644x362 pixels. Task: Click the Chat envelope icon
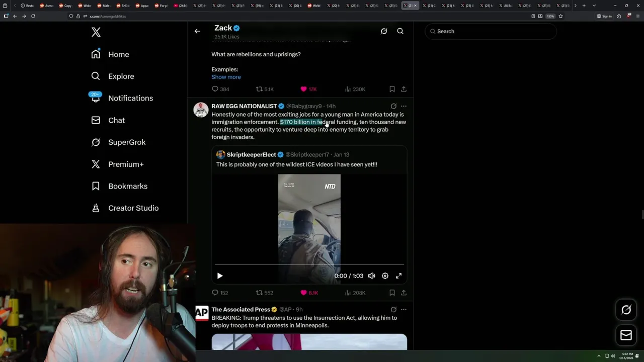96,120
